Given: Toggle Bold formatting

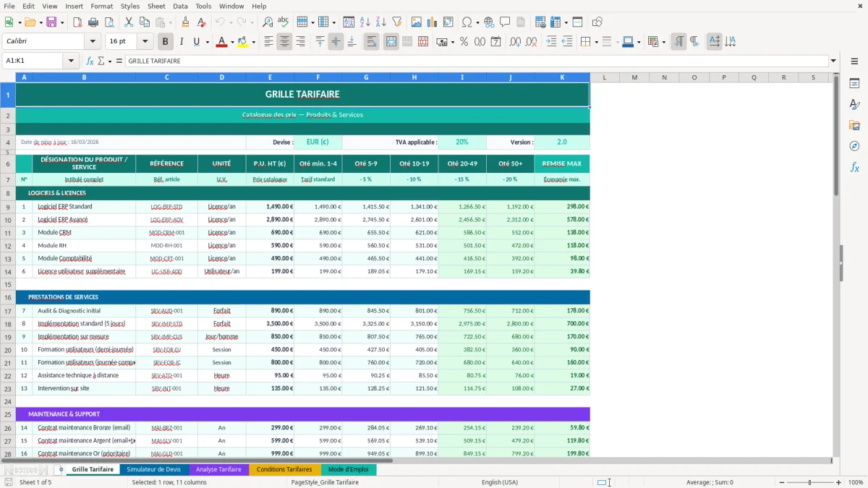Looking at the screenshot, I should point(165,42).
